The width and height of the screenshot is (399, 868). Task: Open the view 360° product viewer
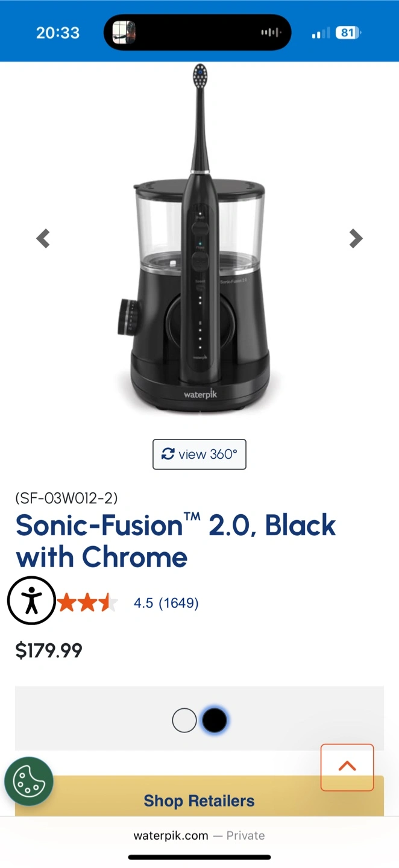(x=199, y=454)
